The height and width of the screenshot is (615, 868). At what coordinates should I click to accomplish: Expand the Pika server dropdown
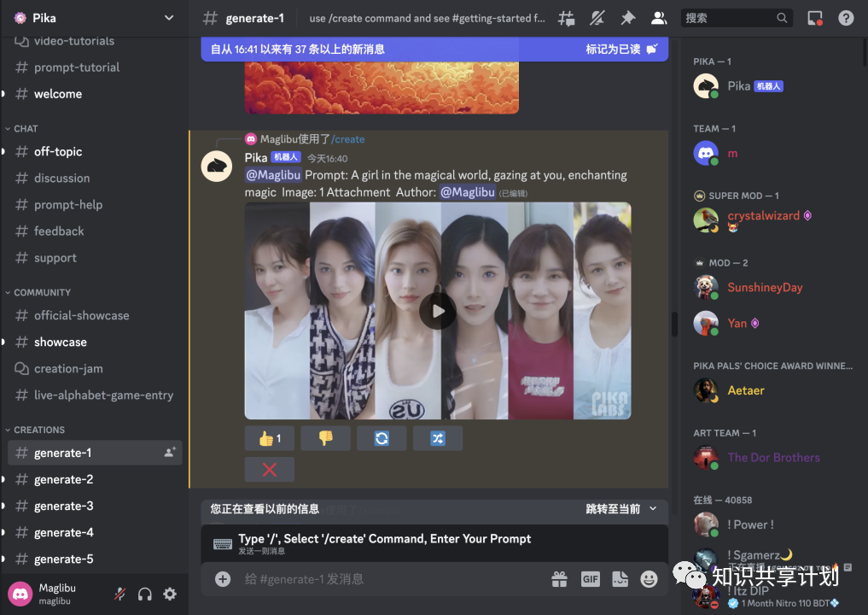coord(168,18)
